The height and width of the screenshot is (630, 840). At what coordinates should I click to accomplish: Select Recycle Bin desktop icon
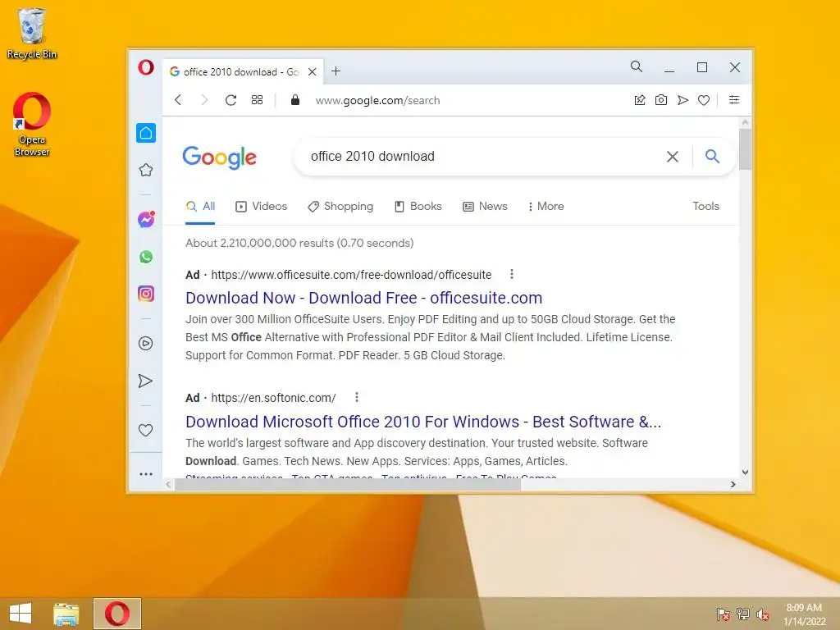(32, 33)
